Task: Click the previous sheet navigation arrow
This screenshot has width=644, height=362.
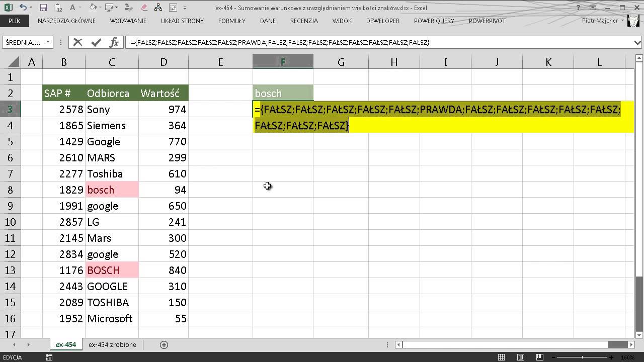Action: pyautogui.click(x=14, y=344)
